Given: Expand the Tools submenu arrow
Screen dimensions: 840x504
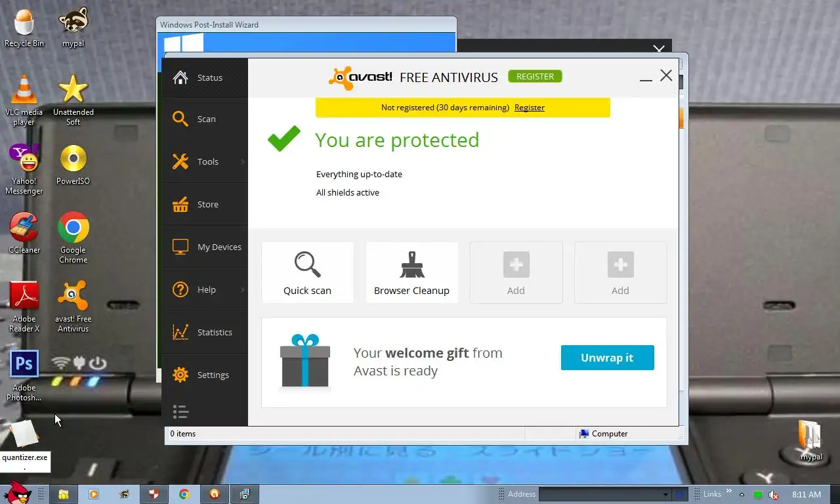Looking at the screenshot, I should coord(242,161).
